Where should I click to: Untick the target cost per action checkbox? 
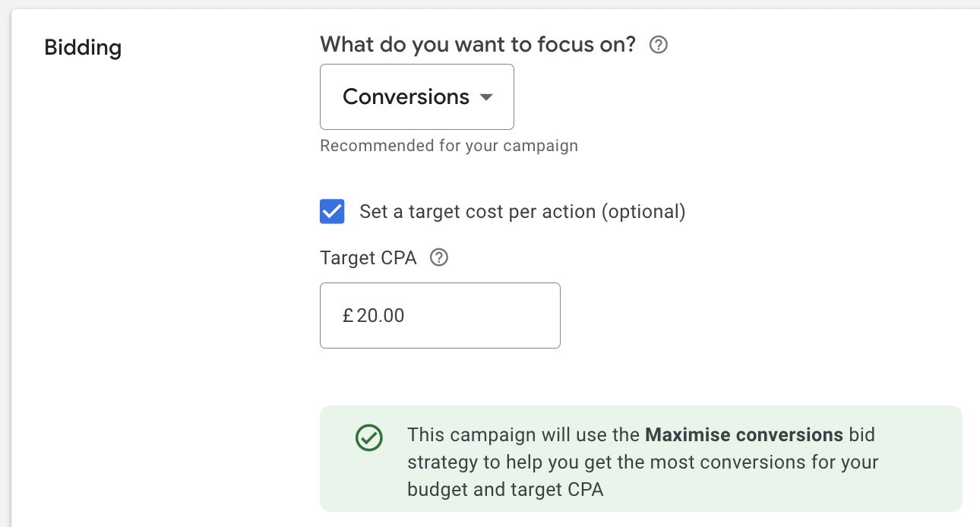pyautogui.click(x=332, y=212)
